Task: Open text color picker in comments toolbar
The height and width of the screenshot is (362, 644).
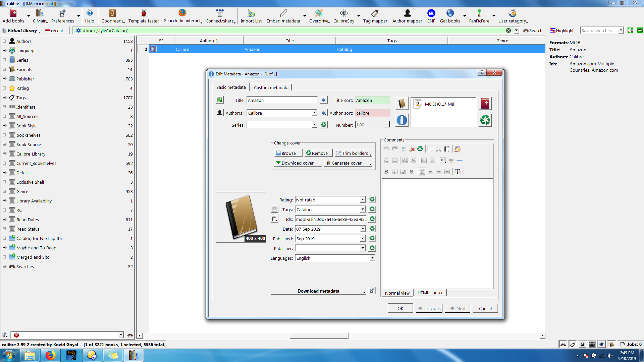Action: click(458, 172)
